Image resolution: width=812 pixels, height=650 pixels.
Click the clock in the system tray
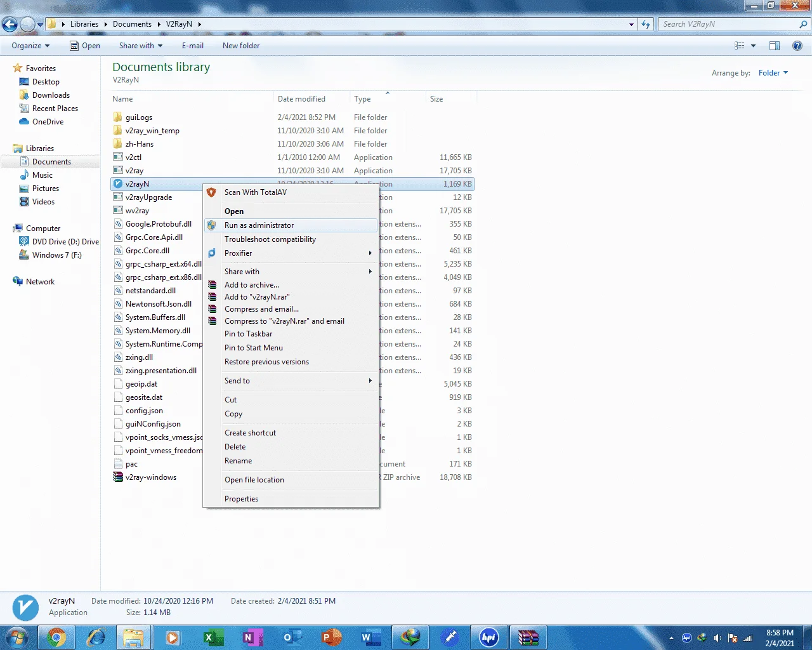pos(780,638)
